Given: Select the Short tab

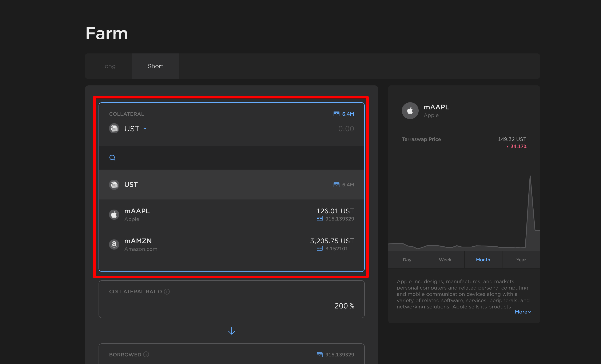Looking at the screenshot, I should point(155,66).
